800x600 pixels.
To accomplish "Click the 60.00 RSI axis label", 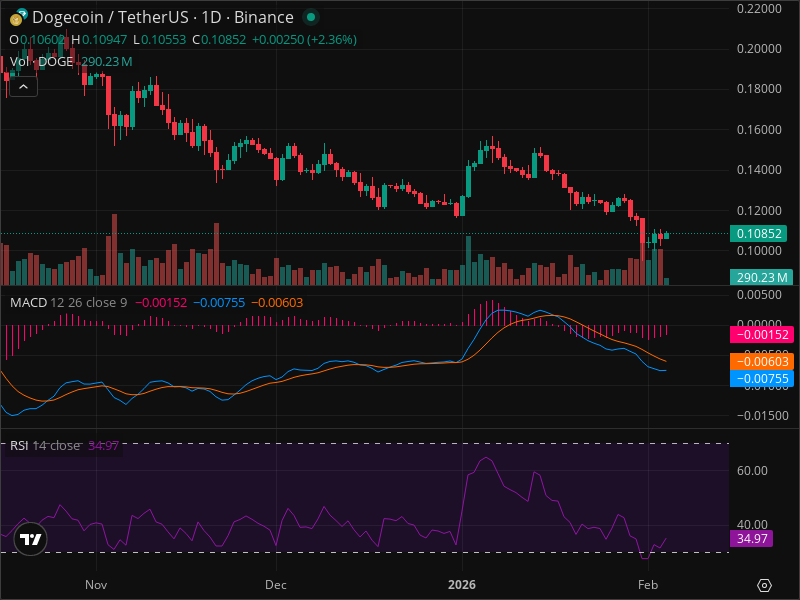I will [x=752, y=470].
